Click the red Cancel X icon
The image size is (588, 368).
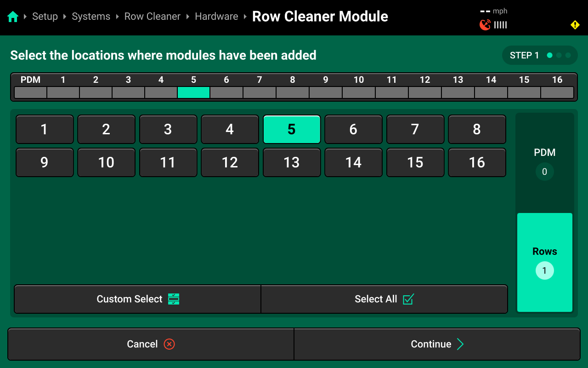(169, 344)
